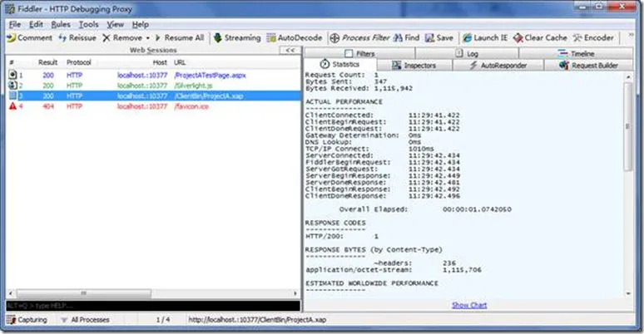Select session /Silverlight.js

pos(154,86)
